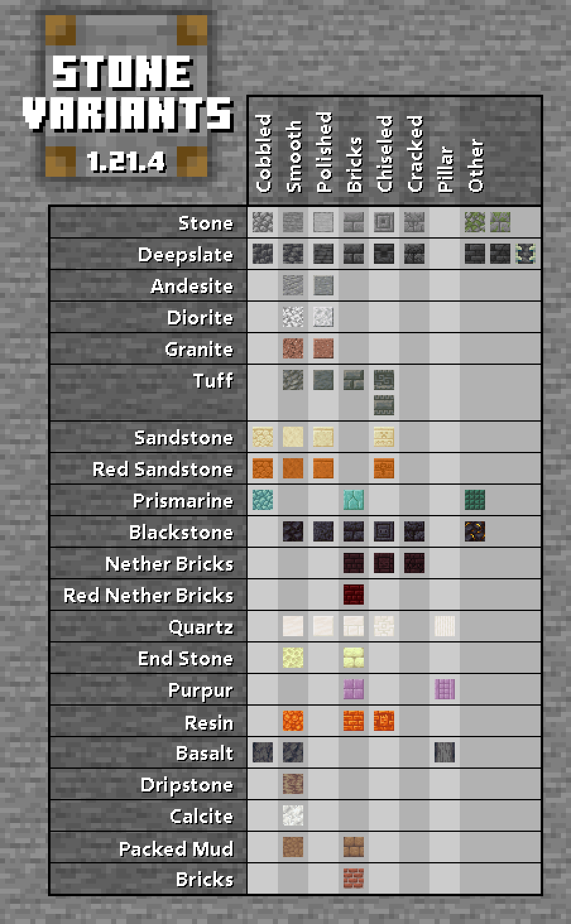The height and width of the screenshot is (924, 571).
Task: Click the Chiseled Stone Bricks block icon
Action: click(384, 222)
